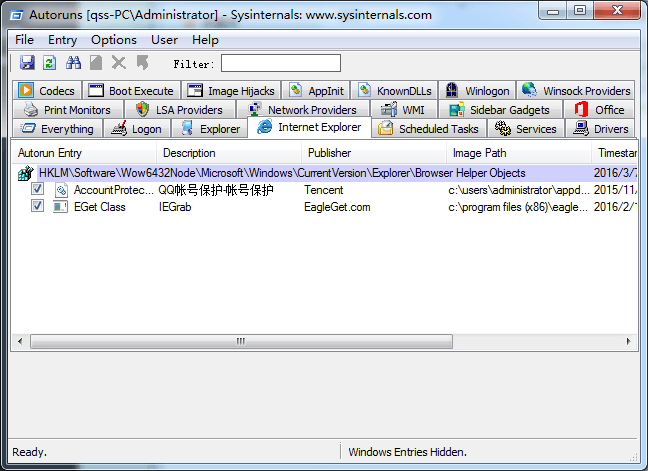Open the Winsock Providers tab

pos(576,91)
